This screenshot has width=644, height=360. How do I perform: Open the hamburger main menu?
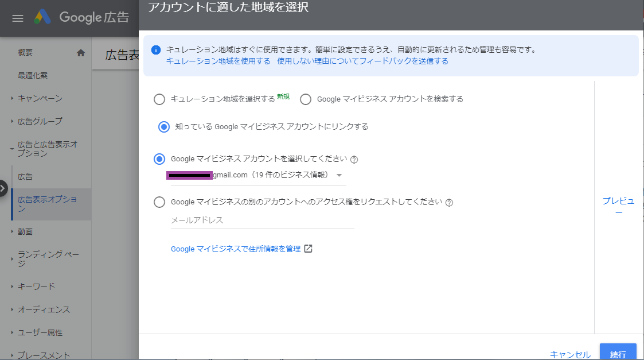point(18,18)
